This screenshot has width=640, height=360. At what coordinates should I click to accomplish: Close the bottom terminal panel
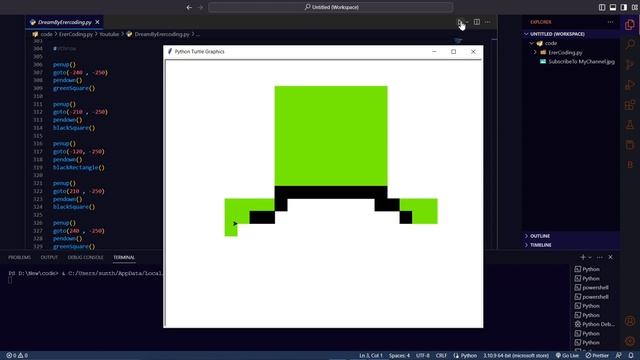pos(611,257)
